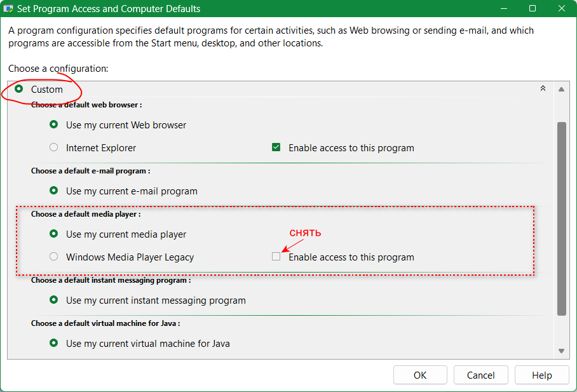Close the Set Program Access window

[562, 8]
